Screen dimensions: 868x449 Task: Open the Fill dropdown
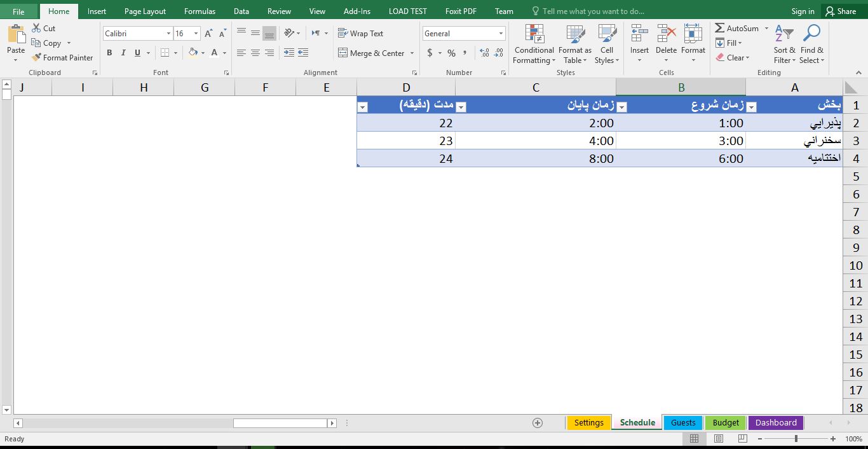click(x=729, y=43)
